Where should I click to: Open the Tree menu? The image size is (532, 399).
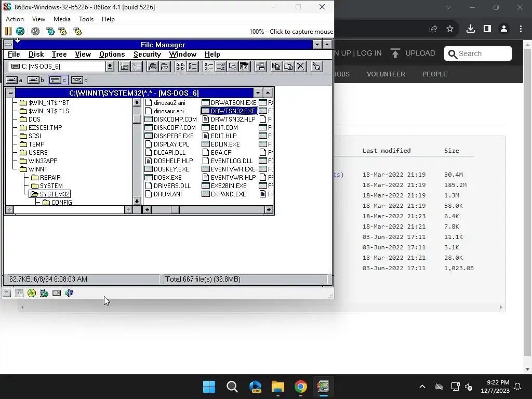click(x=59, y=54)
